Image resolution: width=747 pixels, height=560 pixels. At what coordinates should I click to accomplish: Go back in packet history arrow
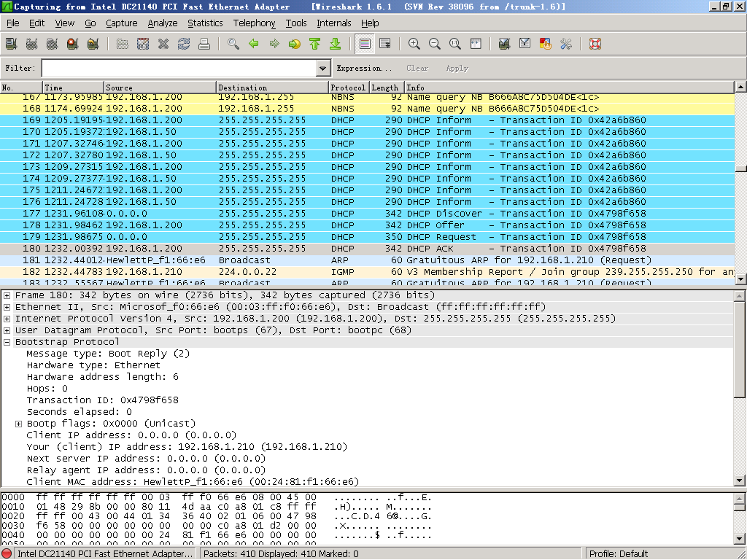click(x=254, y=44)
